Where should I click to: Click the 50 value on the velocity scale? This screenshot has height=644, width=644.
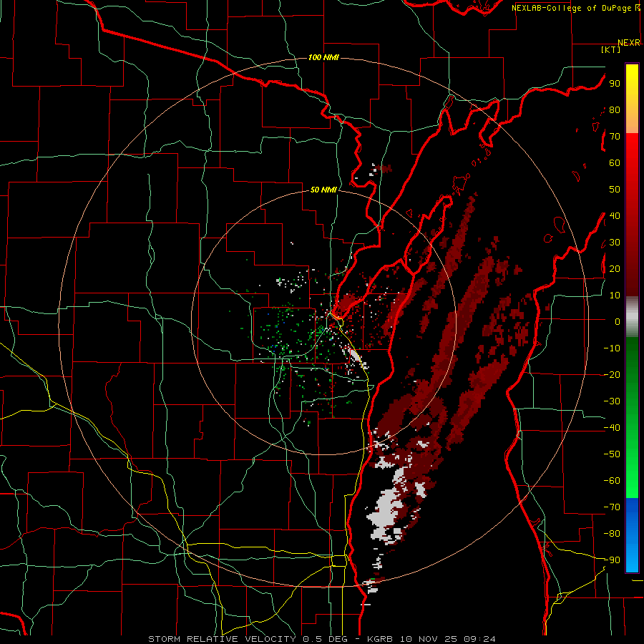pos(615,190)
